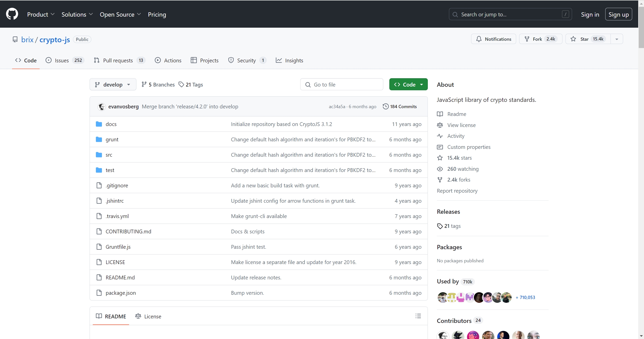Click the docs folder icon
The width and height of the screenshot is (644, 339).
pyautogui.click(x=99, y=124)
